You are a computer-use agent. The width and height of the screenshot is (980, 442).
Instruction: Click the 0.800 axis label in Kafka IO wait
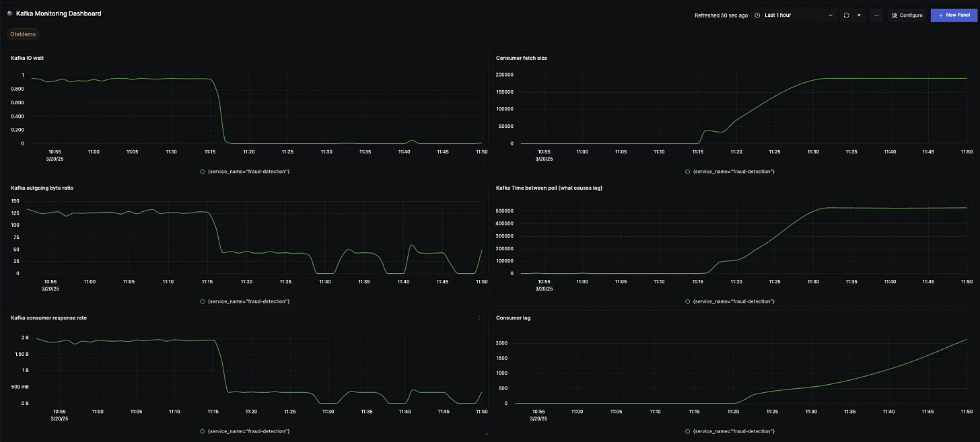point(17,89)
